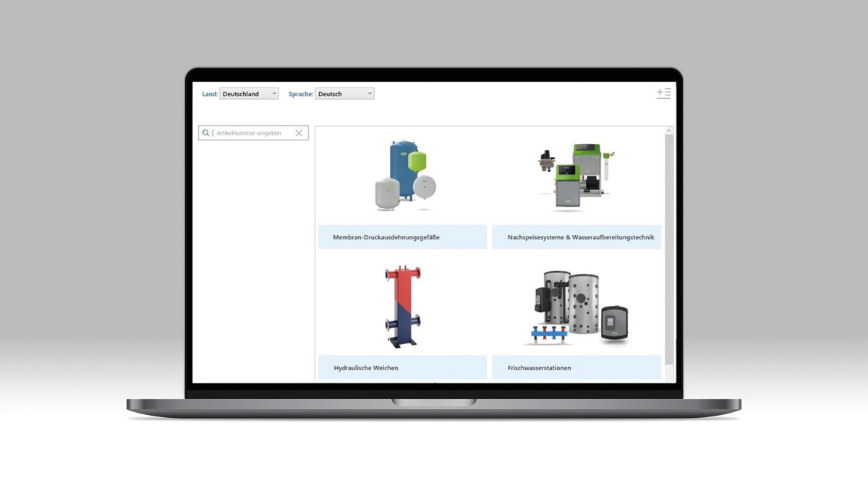Click the magnifier search icon
The height and width of the screenshot is (488, 868).
[x=205, y=133]
